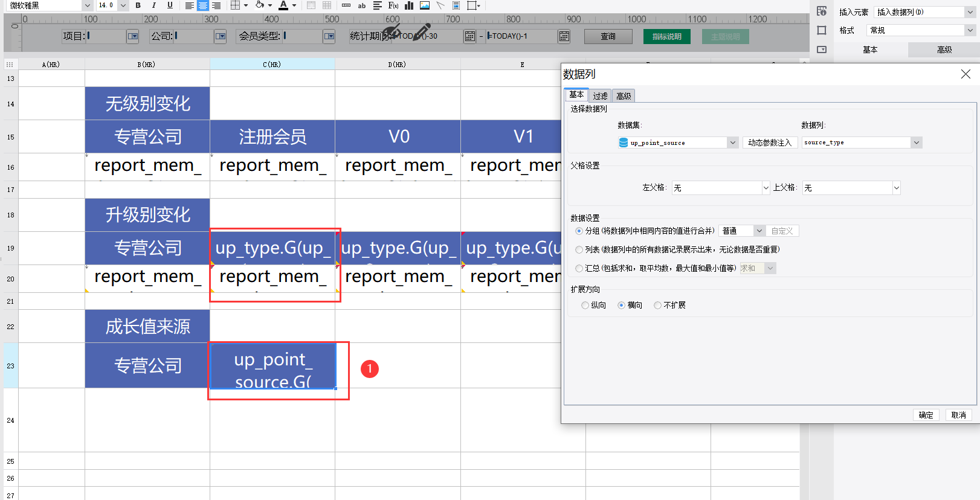Screen dimensions: 980x500
Task: Align cell text to the left
Action: coord(189,5)
